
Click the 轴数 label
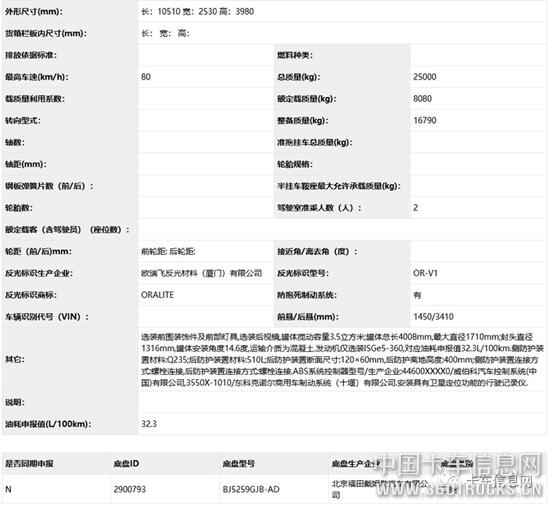(x=15, y=142)
